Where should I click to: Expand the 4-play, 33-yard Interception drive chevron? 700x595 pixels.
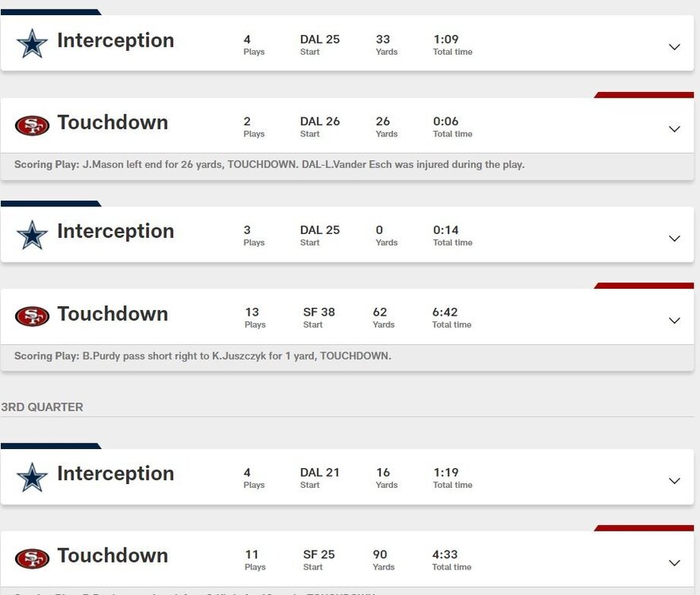pyautogui.click(x=675, y=47)
